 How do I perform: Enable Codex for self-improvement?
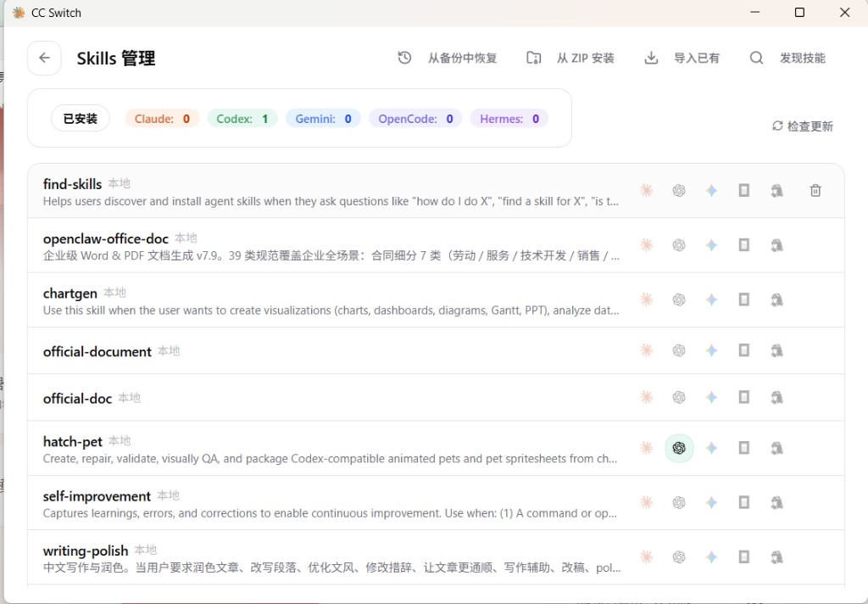tap(679, 502)
